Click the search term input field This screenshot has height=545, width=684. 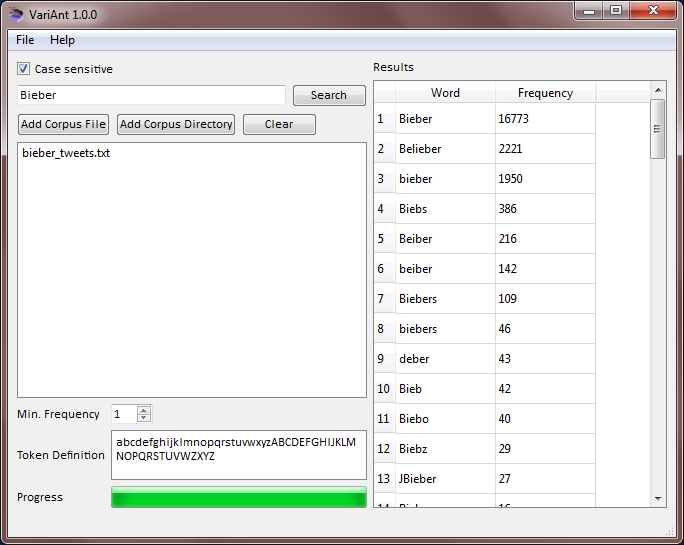click(152, 95)
